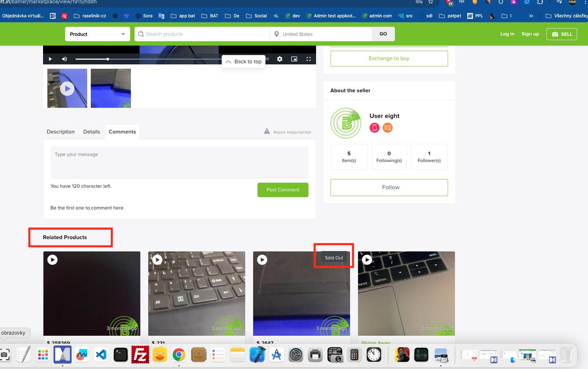
Task: Mute the video volume icon
Action: click(64, 59)
